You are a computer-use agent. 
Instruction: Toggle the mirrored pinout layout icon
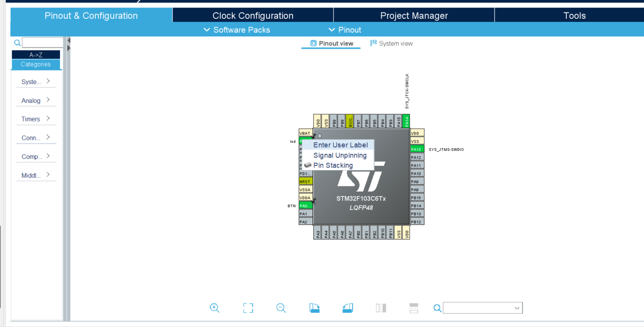point(381,308)
